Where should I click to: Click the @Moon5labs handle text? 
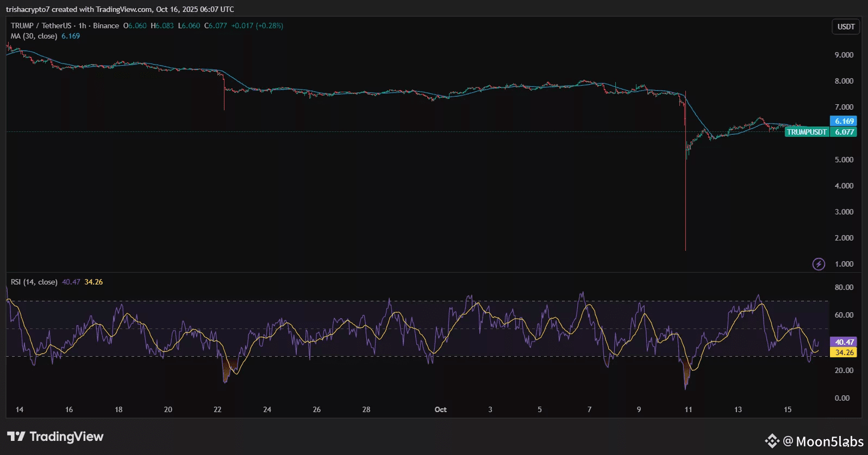pyautogui.click(x=823, y=441)
